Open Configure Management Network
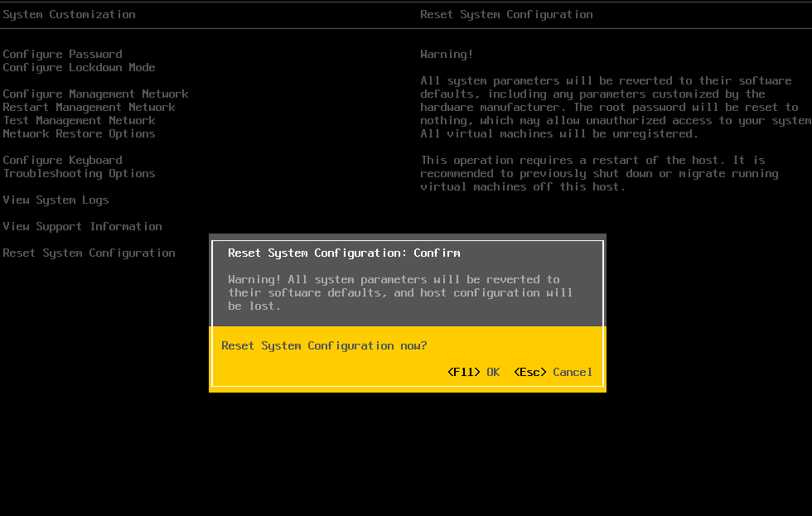812x516 pixels. 95,94
